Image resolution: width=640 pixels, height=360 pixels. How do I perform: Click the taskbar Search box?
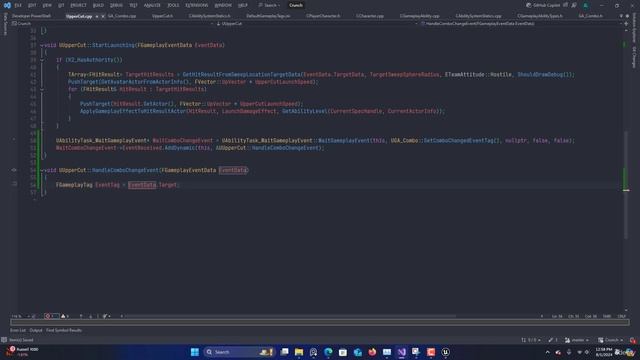point(239,352)
